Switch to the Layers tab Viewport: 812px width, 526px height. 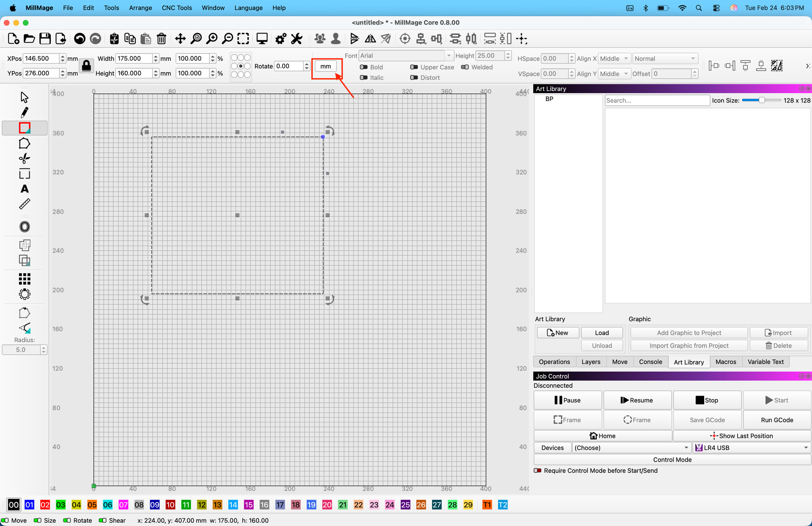(590, 362)
